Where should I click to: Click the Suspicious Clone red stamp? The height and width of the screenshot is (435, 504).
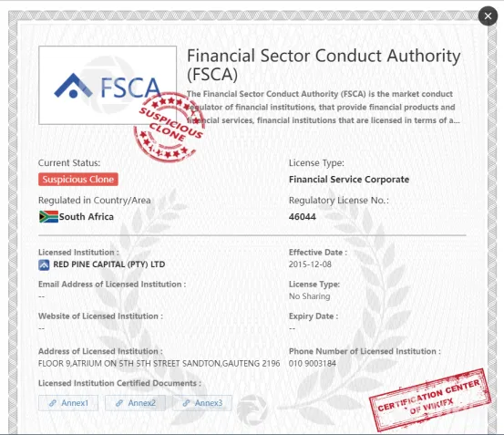click(170, 127)
